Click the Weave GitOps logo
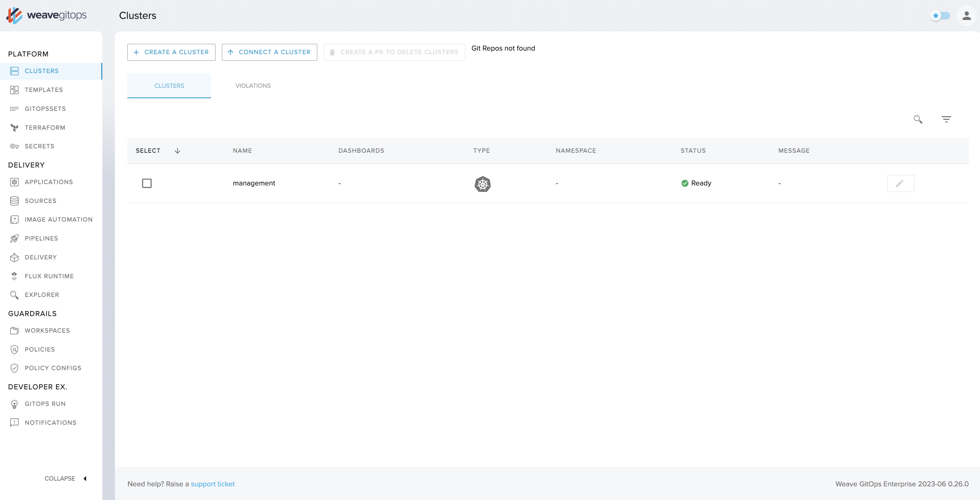980x500 pixels. point(47,15)
